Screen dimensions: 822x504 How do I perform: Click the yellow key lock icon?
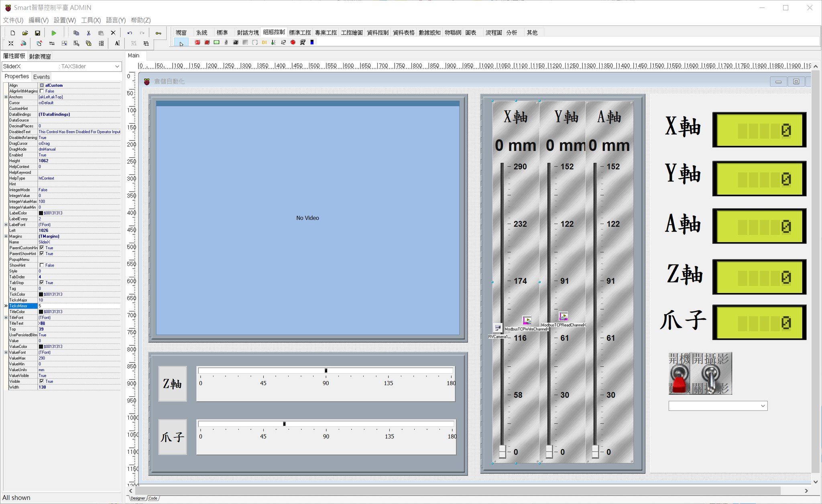pyautogui.click(x=159, y=33)
